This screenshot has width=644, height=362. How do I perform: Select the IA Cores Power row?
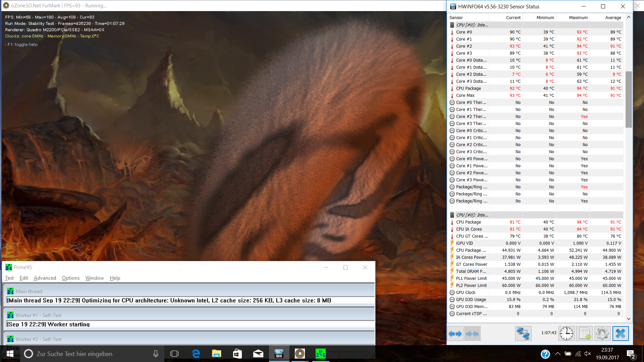click(536, 257)
